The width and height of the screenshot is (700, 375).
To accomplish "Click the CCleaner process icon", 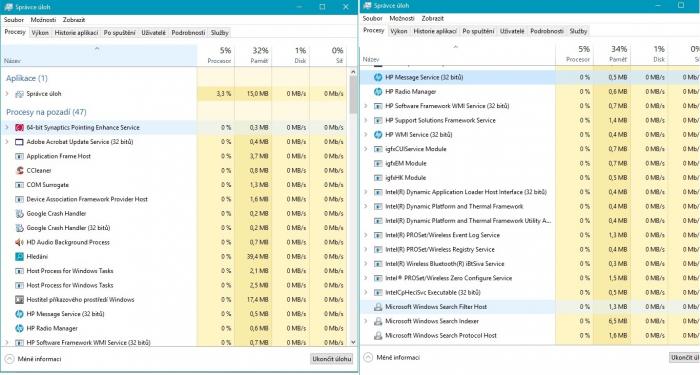I will pyautogui.click(x=19, y=171).
